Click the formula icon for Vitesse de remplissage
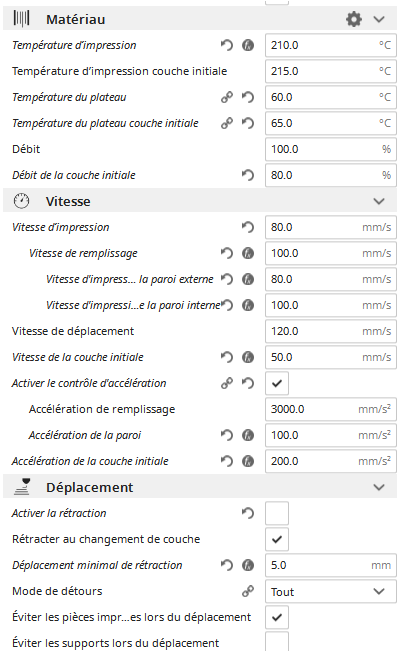Image resolution: width=402 pixels, height=651 pixels. pos(248,253)
